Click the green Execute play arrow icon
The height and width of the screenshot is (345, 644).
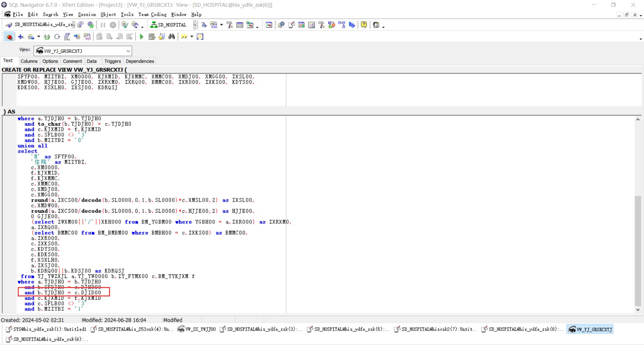142,37
